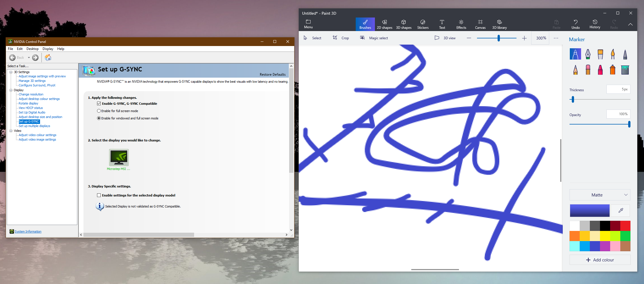Toggle 3D view

[445, 38]
